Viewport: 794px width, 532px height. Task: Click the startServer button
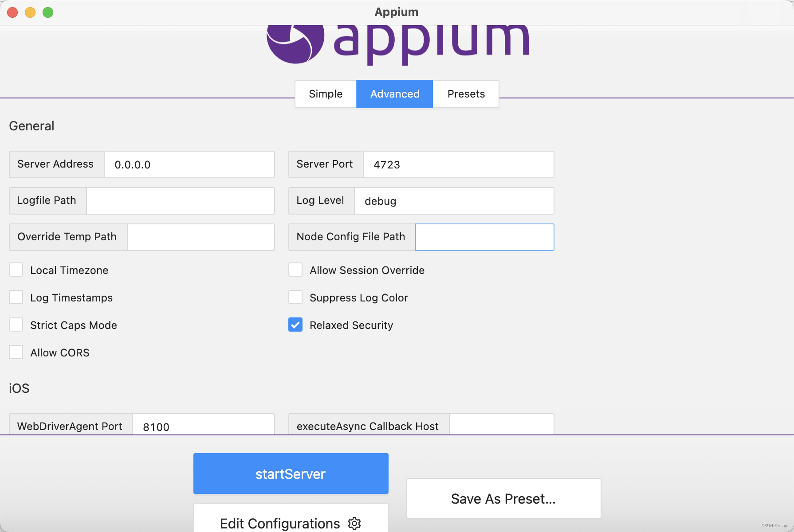291,473
